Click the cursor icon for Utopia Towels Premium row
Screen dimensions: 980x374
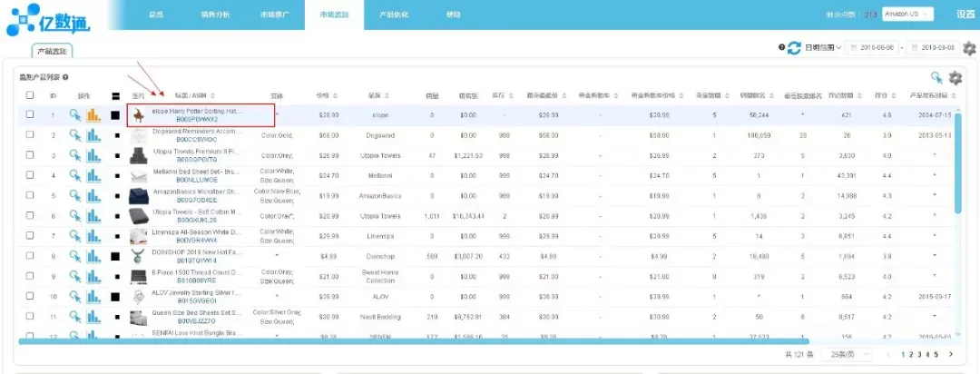click(x=75, y=155)
